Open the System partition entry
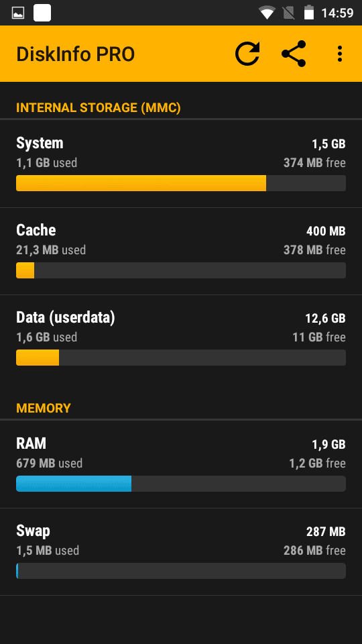 (181, 164)
